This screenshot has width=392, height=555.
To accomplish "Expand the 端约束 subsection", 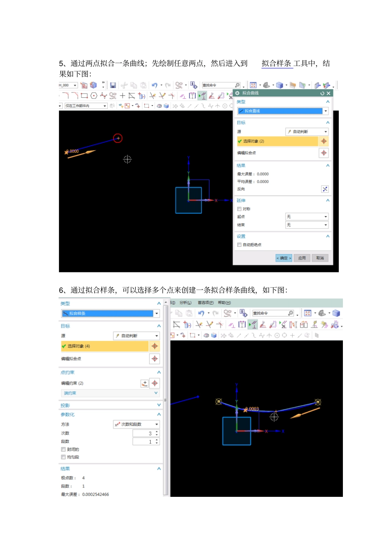I will point(156,393).
